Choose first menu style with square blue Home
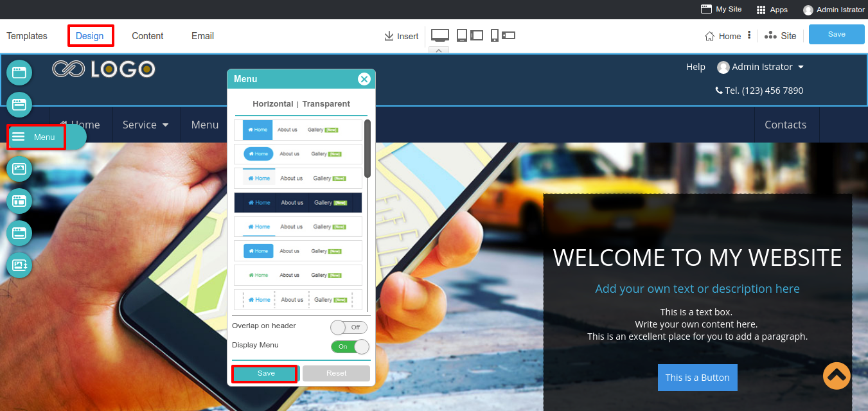The width and height of the screenshot is (868, 411). click(298, 130)
